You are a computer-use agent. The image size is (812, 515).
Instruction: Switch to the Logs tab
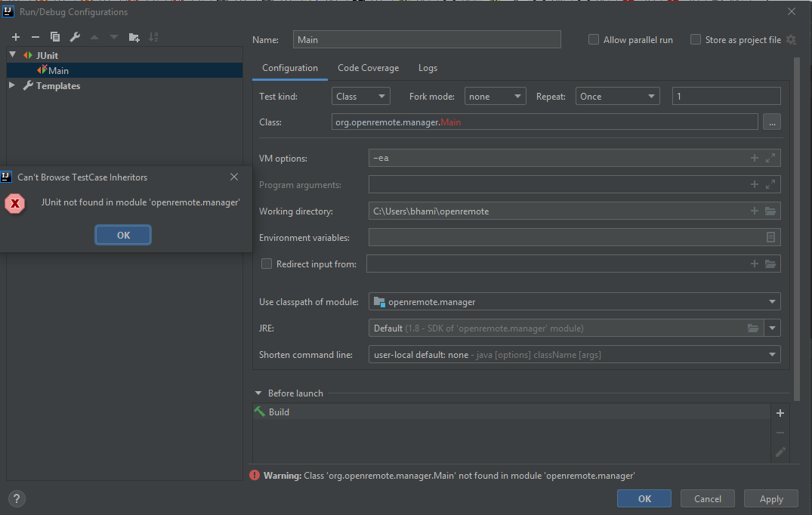pyautogui.click(x=428, y=68)
